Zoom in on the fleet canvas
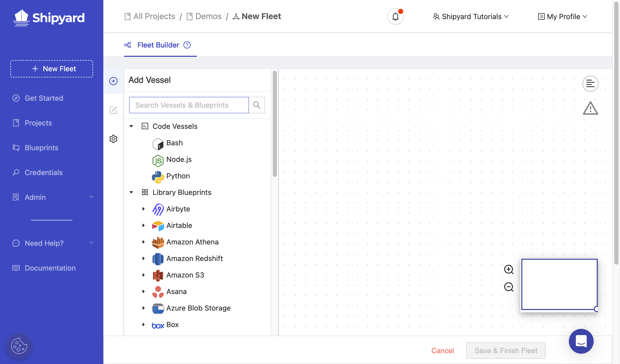The height and width of the screenshot is (364, 620). (509, 269)
